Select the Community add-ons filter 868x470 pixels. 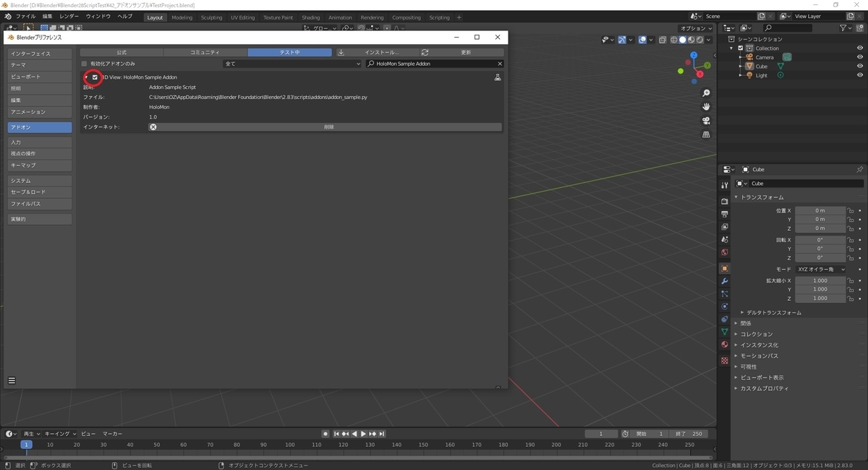(205, 53)
